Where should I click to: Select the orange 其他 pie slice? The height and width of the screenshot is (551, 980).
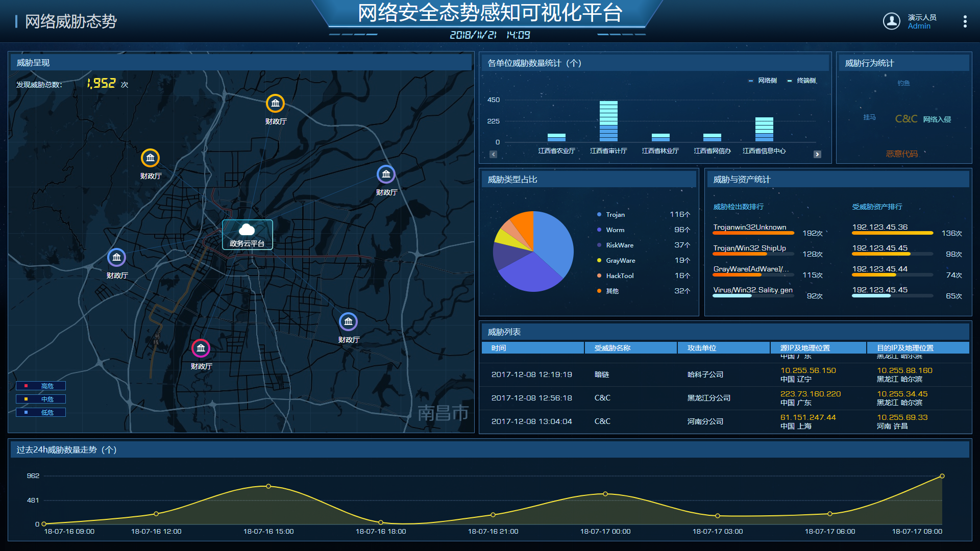[525, 226]
